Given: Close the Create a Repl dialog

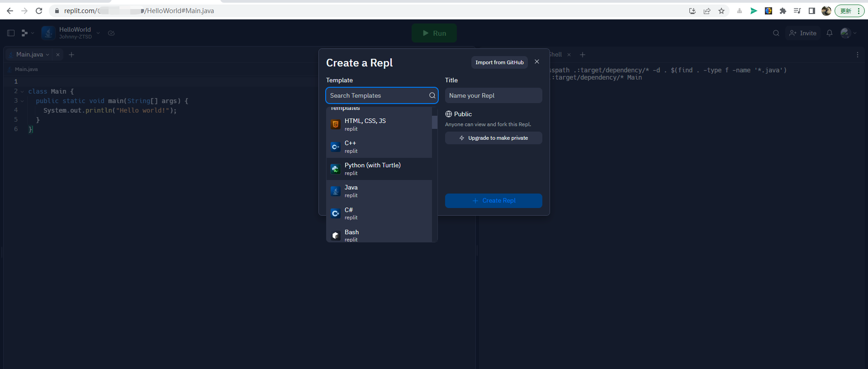Looking at the screenshot, I should tap(537, 62).
